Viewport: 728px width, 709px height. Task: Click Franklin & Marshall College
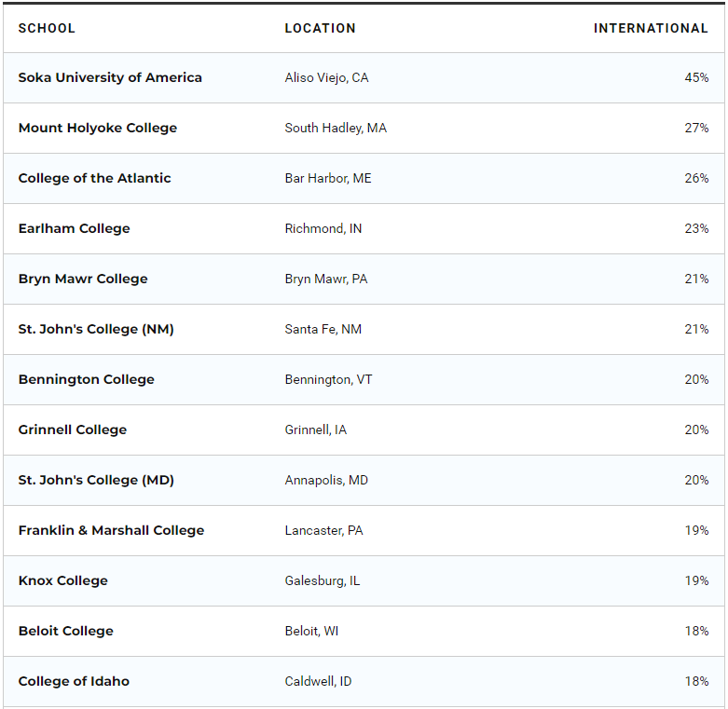(x=111, y=530)
